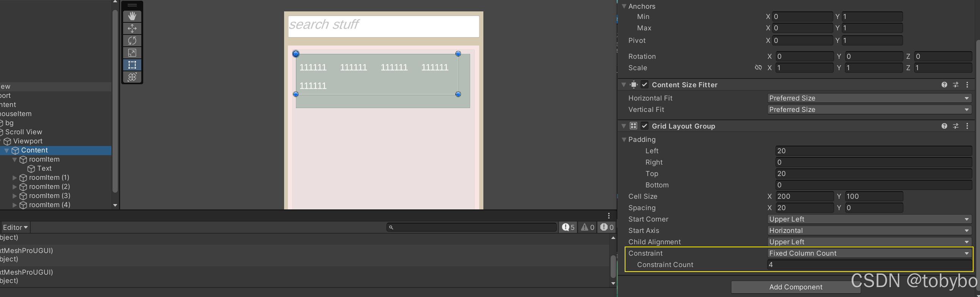Expand roomItem (4) in hierarchy
Image resolution: width=980 pixels, height=297 pixels.
click(x=14, y=205)
